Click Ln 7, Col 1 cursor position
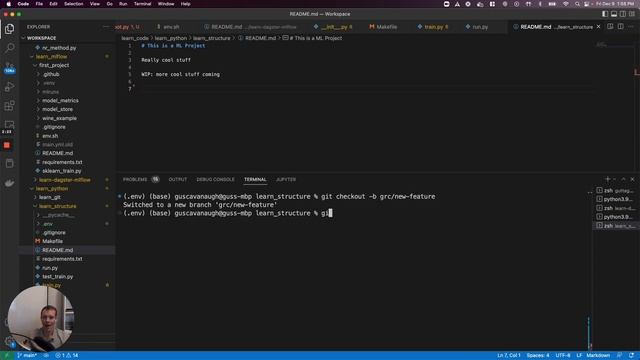 tap(509, 356)
